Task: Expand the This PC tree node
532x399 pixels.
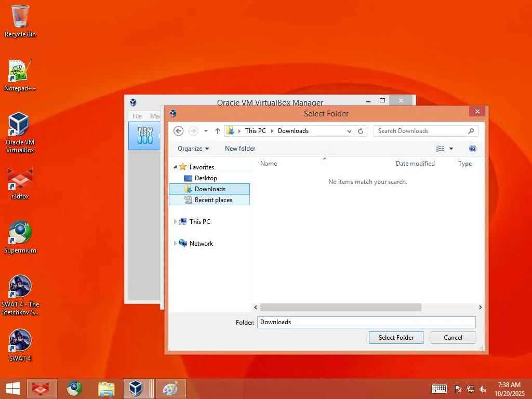Action: click(175, 221)
